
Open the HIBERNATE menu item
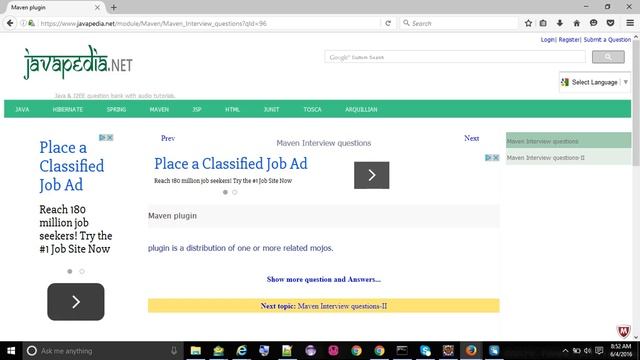68,109
